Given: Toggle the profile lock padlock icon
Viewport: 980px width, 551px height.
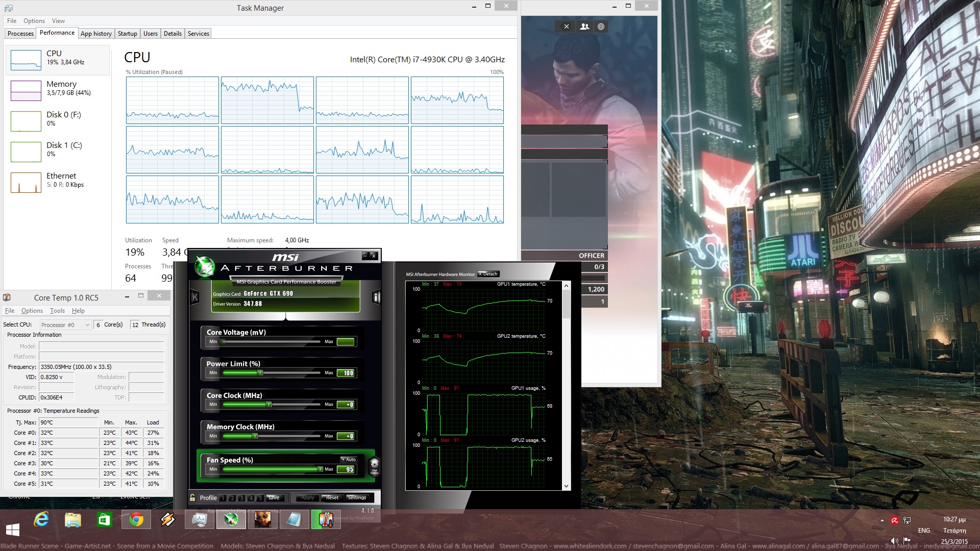Looking at the screenshot, I should 192,497.
